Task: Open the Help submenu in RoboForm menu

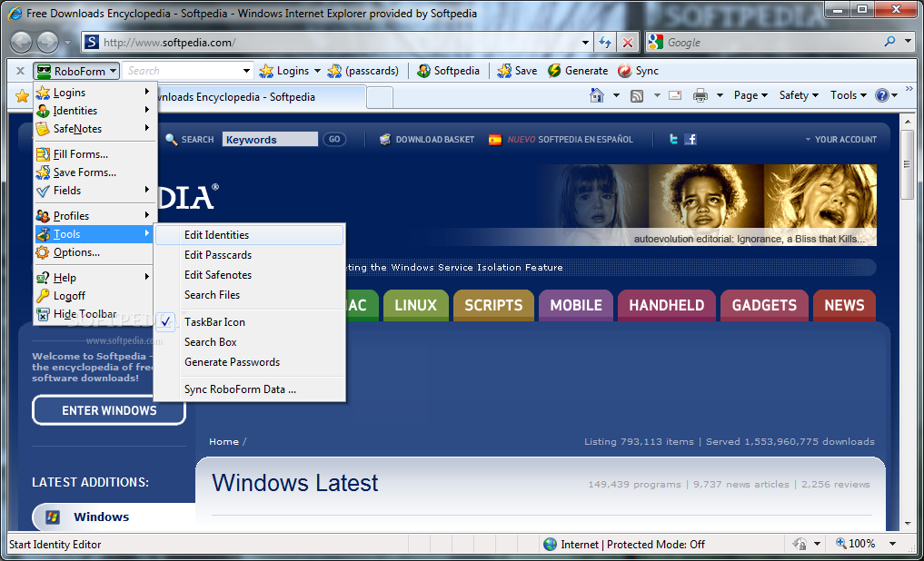Action: [x=93, y=278]
